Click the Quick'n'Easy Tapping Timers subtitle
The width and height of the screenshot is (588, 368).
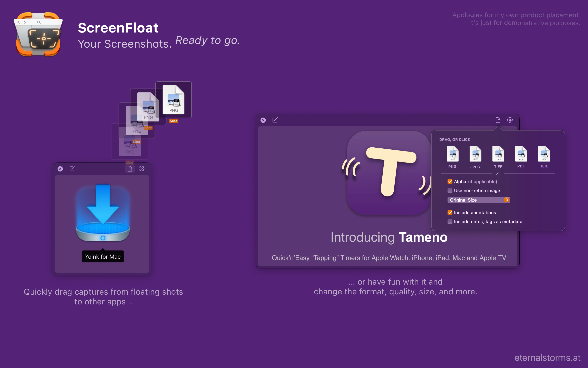pyautogui.click(x=389, y=258)
